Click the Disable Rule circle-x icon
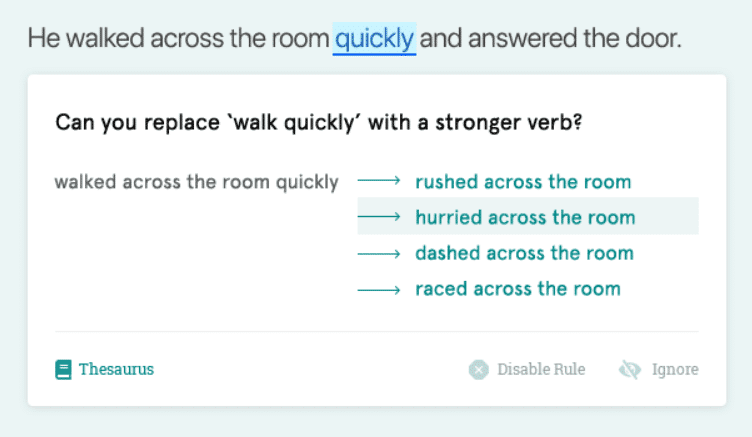Viewport: 752px width, 437px height. 479,369
